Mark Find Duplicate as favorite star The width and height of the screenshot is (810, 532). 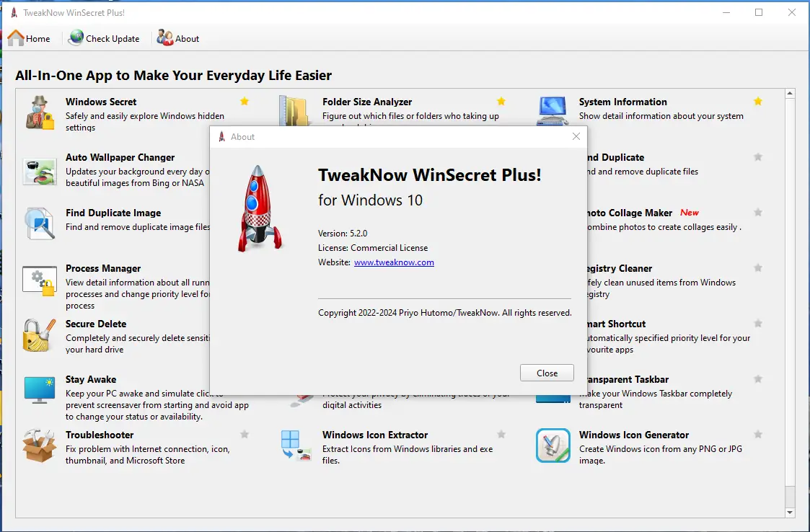click(758, 157)
